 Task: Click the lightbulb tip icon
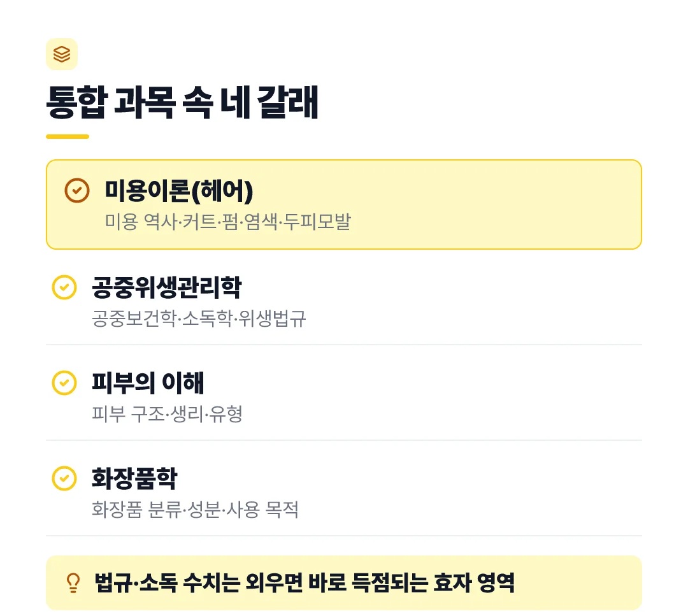click(73, 583)
